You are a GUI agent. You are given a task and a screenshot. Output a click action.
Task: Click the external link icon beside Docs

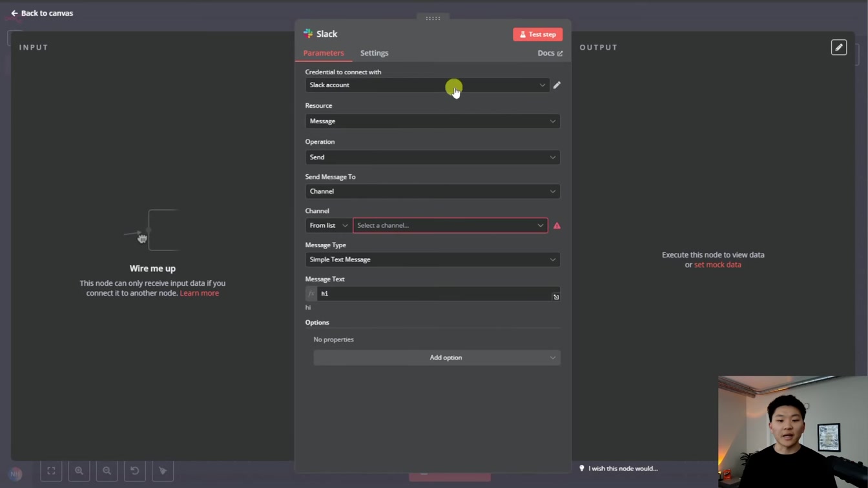[x=560, y=54]
